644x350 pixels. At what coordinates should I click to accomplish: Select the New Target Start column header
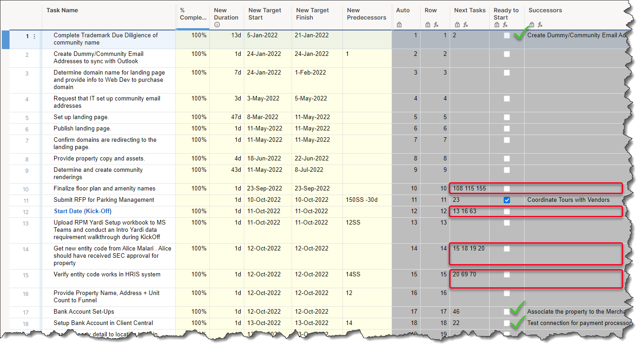point(268,17)
